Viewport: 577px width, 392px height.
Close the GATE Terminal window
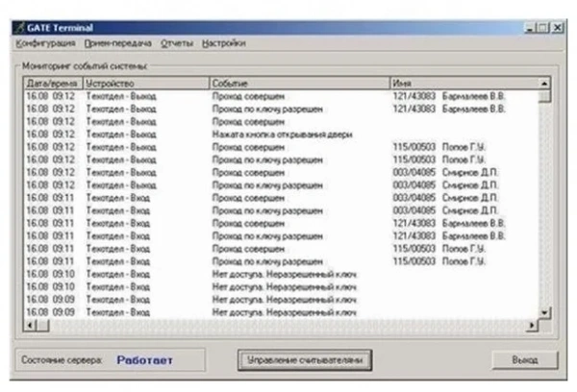click(x=557, y=28)
